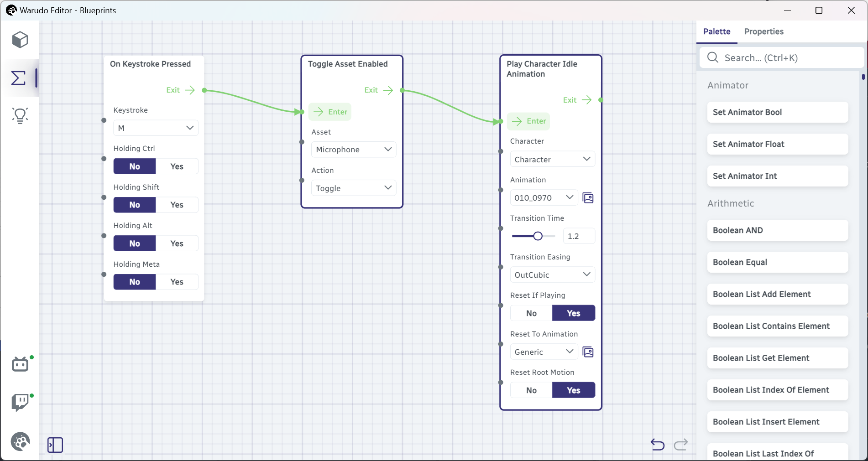Image resolution: width=868 pixels, height=461 pixels.
Task: Add Boolean List Add Element node
Action: click(778, 294)
